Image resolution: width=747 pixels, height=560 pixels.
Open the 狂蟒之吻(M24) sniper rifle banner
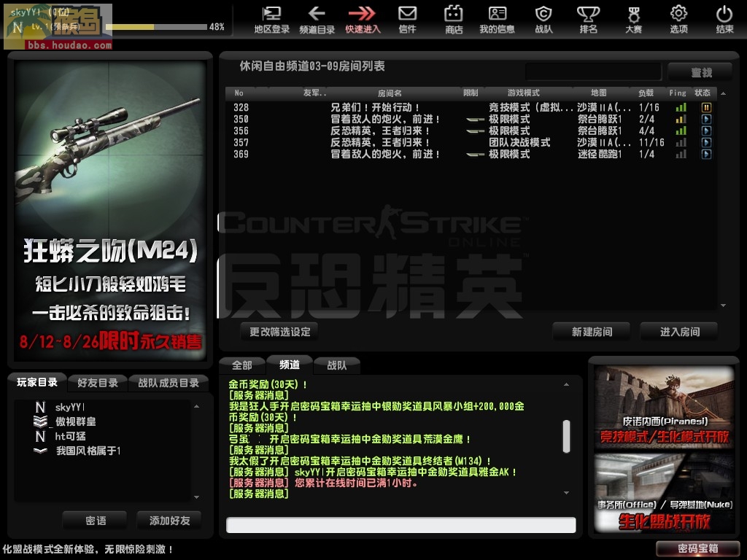[x=110, y=209]
